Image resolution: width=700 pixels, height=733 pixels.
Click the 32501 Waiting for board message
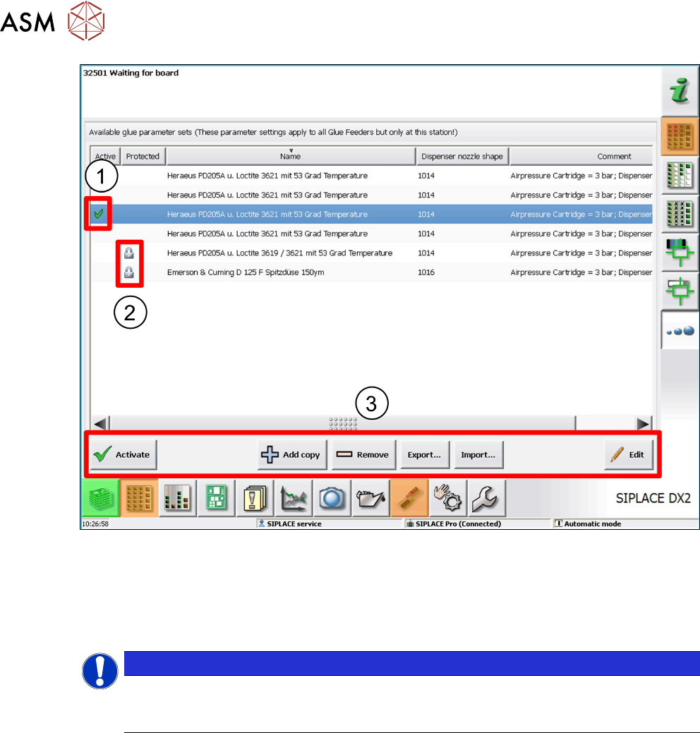pos(131,73)
